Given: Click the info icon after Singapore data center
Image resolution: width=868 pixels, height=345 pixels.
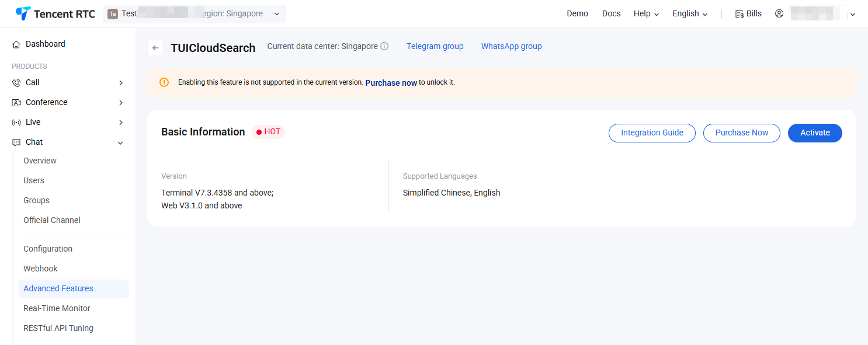Looking at the screenshot, I should pyautogui.click(x=384, y=46).
